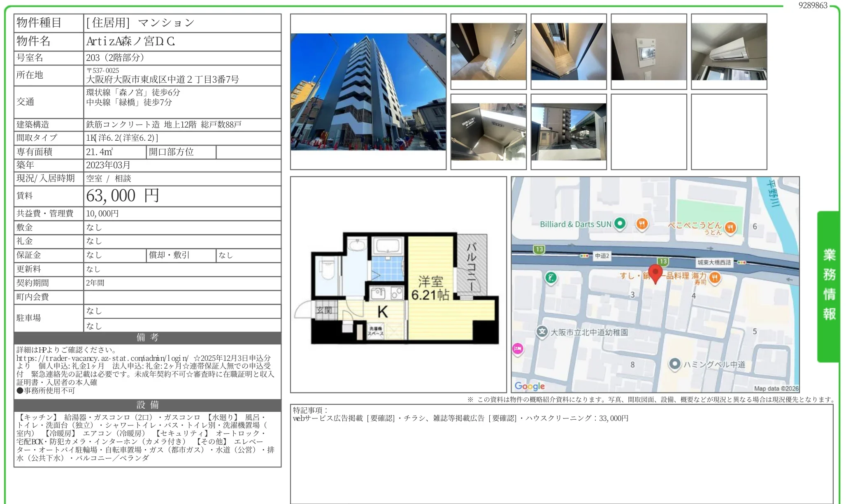Click the ぺこぺこうどん restaurant icon
The height and width of the screenshot is (504, 846).
click(730, 228)
